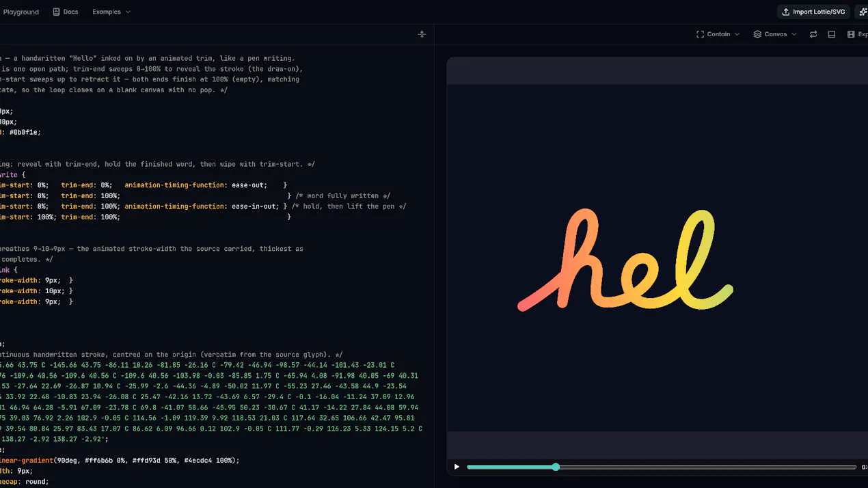The width and height of the screenshot is (868, 488).
Task: Click the format code sparkle icon in editor header
Action: coord(422,34)
